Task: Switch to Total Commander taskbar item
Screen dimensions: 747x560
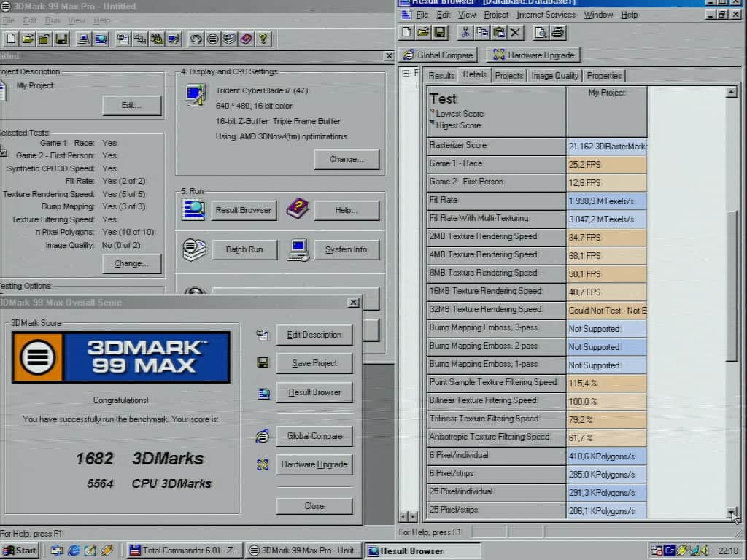Action: click(184, 551)
